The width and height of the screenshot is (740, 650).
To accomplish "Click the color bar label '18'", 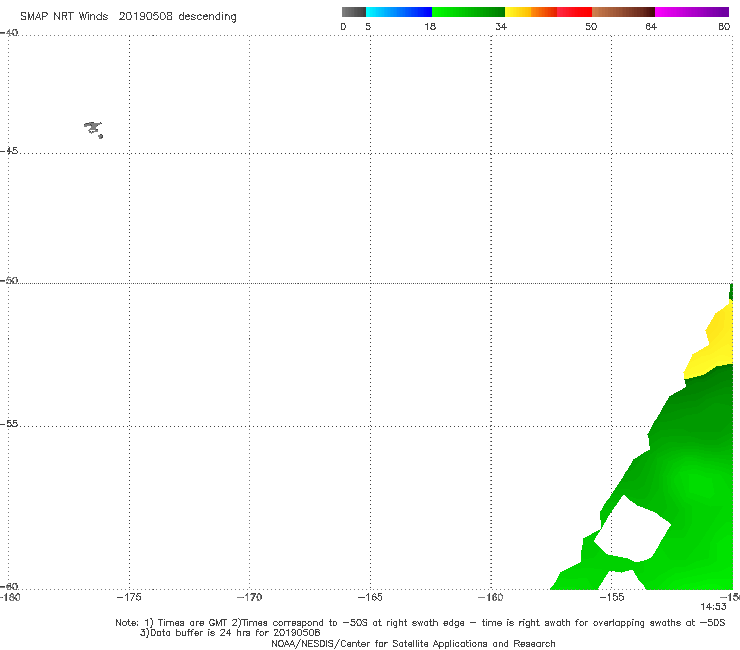I will coord(430,26).
